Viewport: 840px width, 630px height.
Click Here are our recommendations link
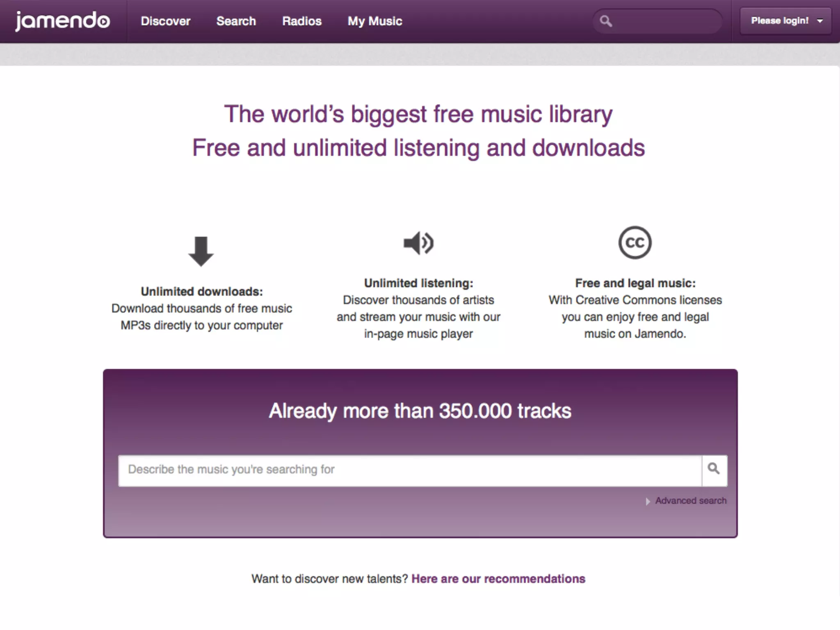click(x=498, y=579)
